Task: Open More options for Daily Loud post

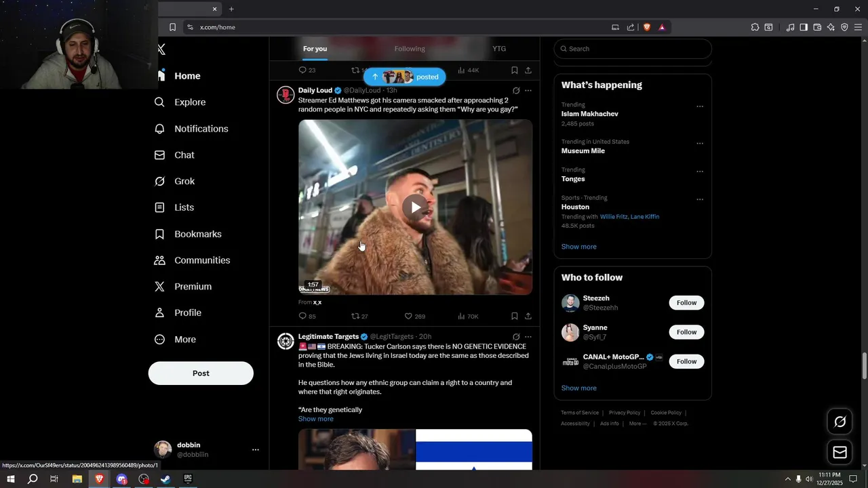Action: pos(528,90)
